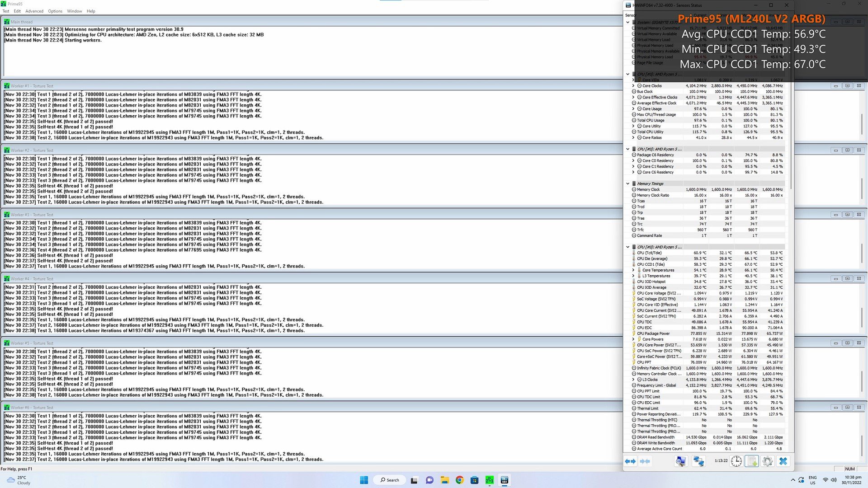
Task: Select the CPU (Tctl/Tdie) sensor row
Action: (708, 253)
